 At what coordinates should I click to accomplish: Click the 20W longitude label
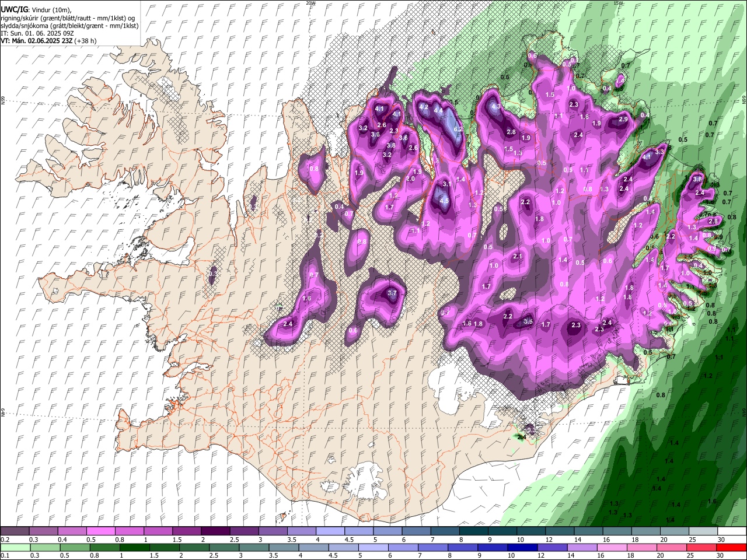point(310,3)
